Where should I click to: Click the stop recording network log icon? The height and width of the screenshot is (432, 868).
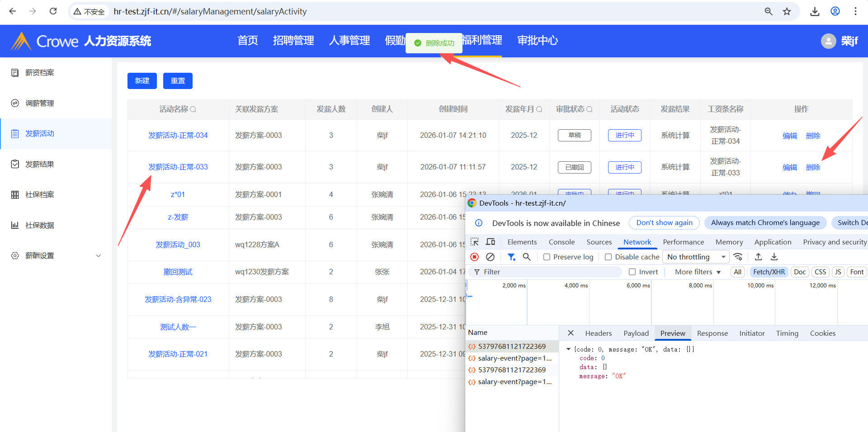click(x=474, y=257)
